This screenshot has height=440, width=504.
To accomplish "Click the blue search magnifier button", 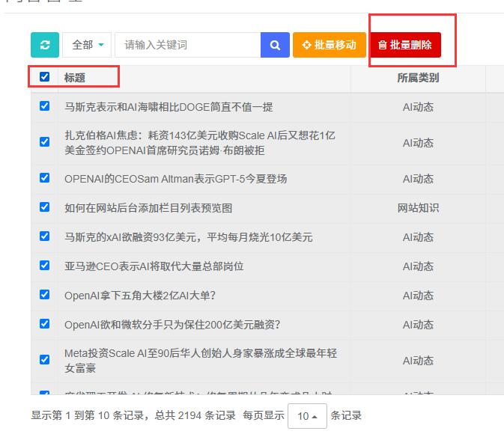I will click(x=275, y=45).
